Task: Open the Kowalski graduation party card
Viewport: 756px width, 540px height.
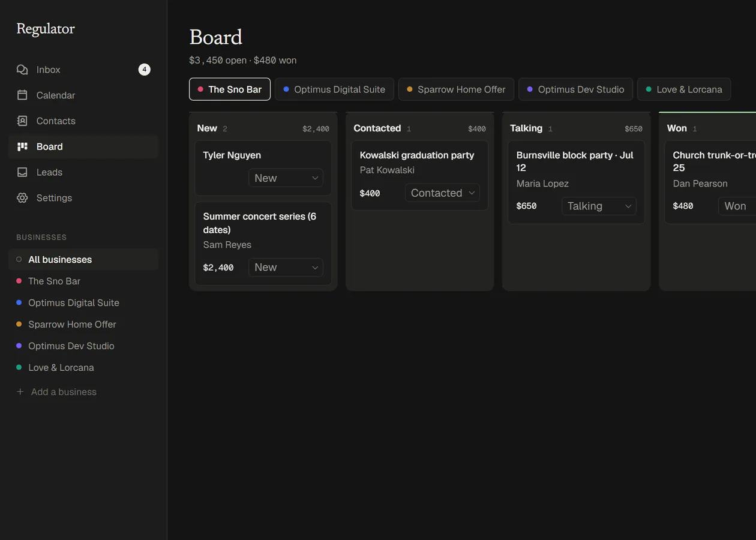Action: click(420, 176)
